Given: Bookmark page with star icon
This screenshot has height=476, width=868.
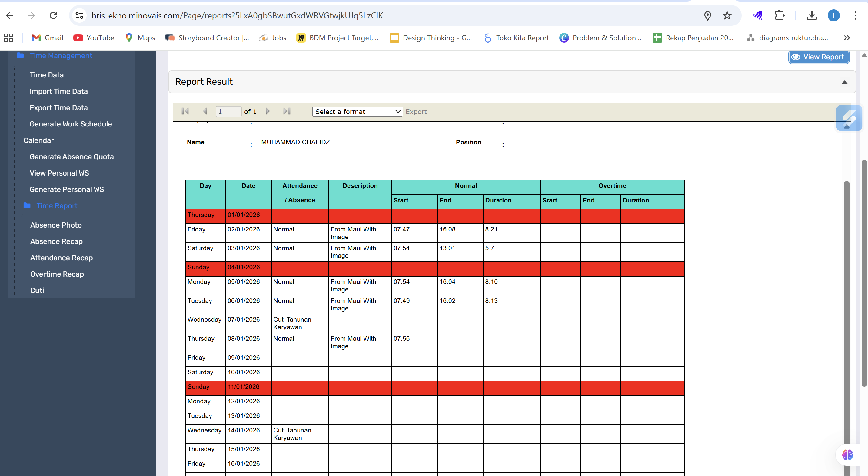Looking at the screenshot, I should (x=727, y=15).
